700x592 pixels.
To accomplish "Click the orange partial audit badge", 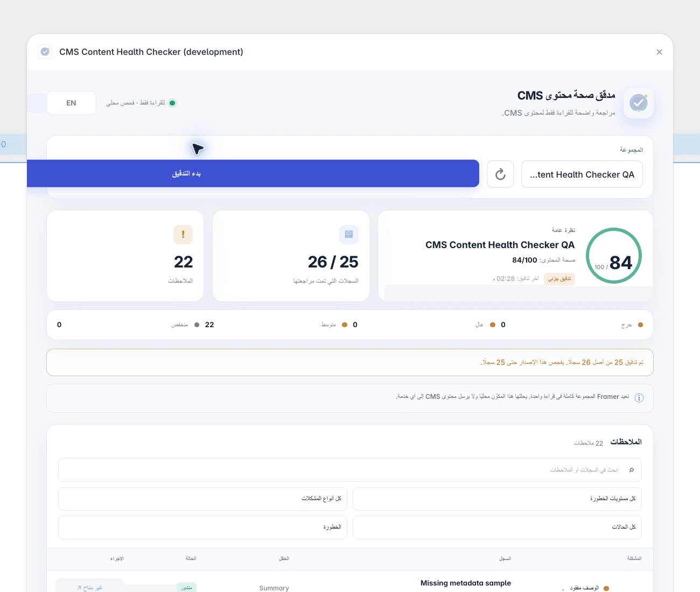I will coord(560,279).
